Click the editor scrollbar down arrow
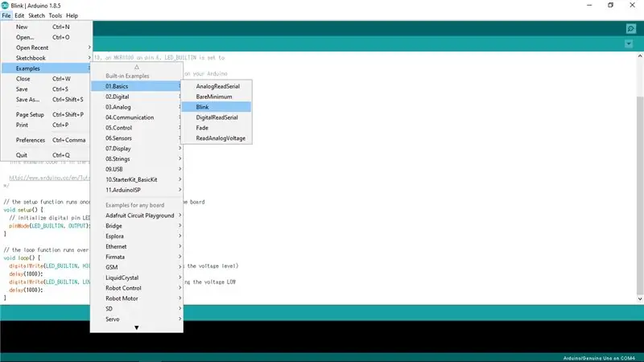 (x=640, y=299)
